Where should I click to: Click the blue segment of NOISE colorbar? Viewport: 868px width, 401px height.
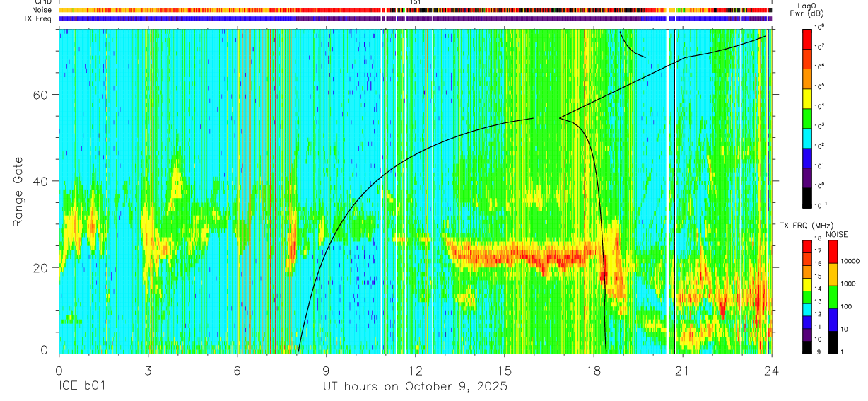pos(833,319)
